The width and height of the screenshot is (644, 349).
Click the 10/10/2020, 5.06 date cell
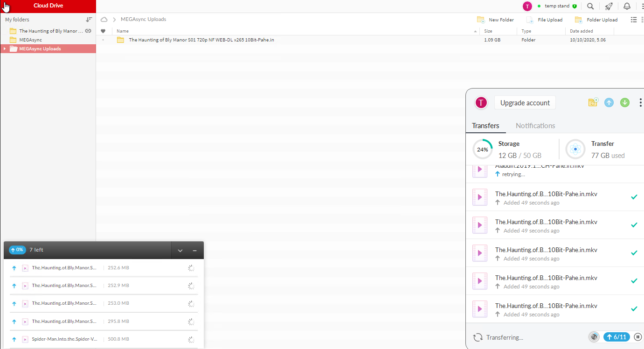click(x=588, y=40)
